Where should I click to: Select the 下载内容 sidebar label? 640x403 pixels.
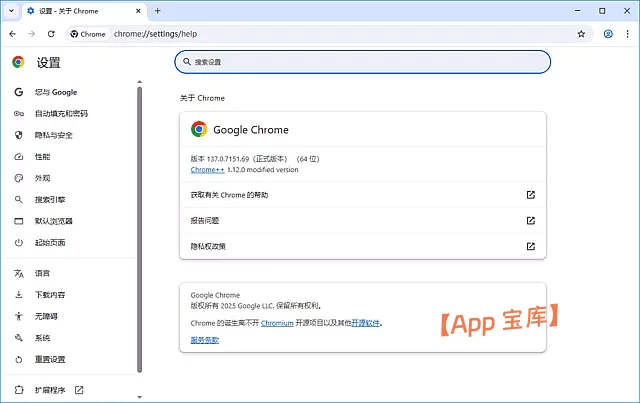tap(50, 295)
